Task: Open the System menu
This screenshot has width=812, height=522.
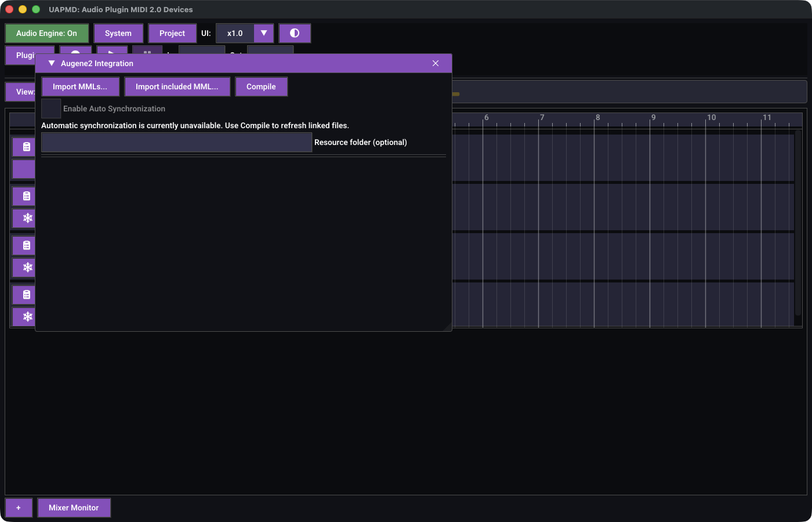Action: 118,33
